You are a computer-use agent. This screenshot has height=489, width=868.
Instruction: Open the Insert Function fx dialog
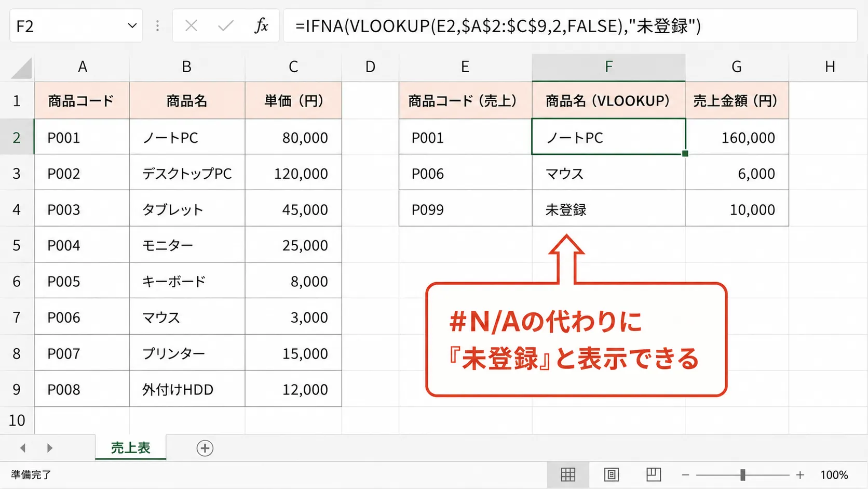(261, 25)
